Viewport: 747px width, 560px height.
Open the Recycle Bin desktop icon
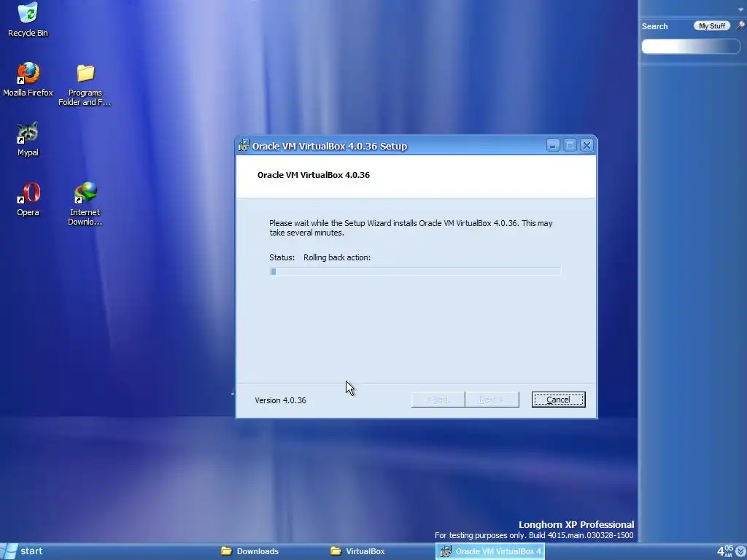pos(28,19)
